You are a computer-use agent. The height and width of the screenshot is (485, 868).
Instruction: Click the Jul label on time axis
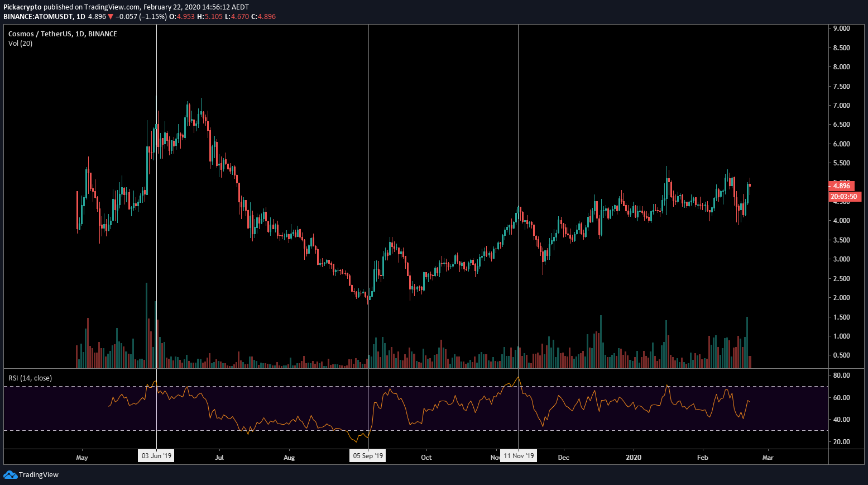click(x=219, y=458)
